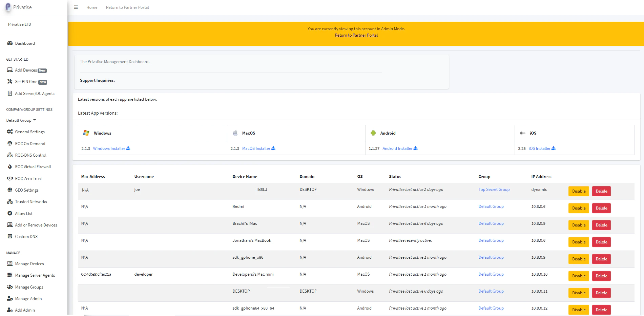
Task: Disable the Redmi device
Action: 579,208
